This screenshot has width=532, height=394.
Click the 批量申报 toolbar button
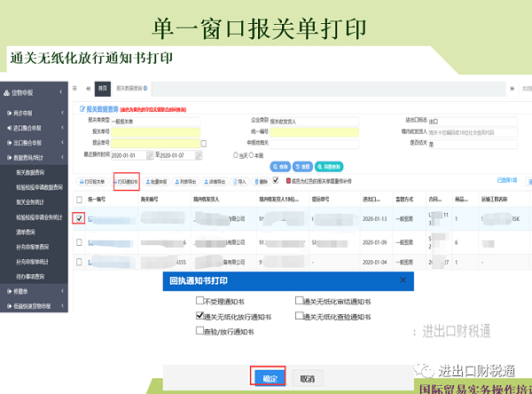tap(156, 182)
